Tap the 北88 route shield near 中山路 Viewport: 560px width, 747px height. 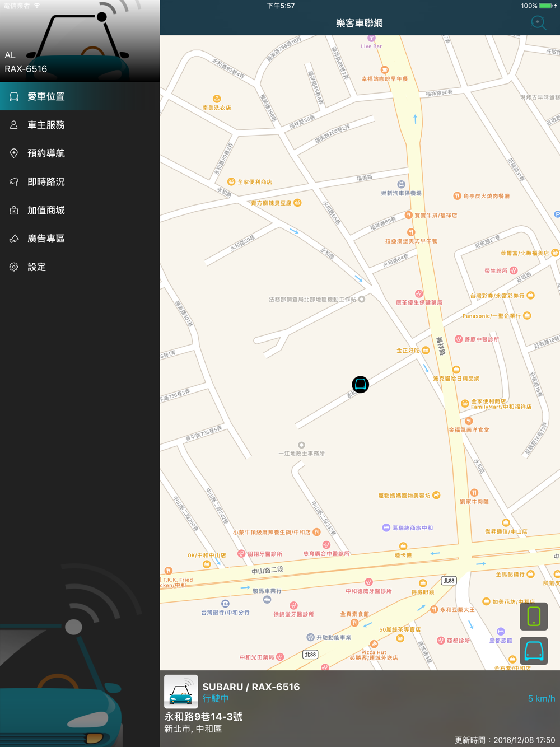click(x=449, y=581)
